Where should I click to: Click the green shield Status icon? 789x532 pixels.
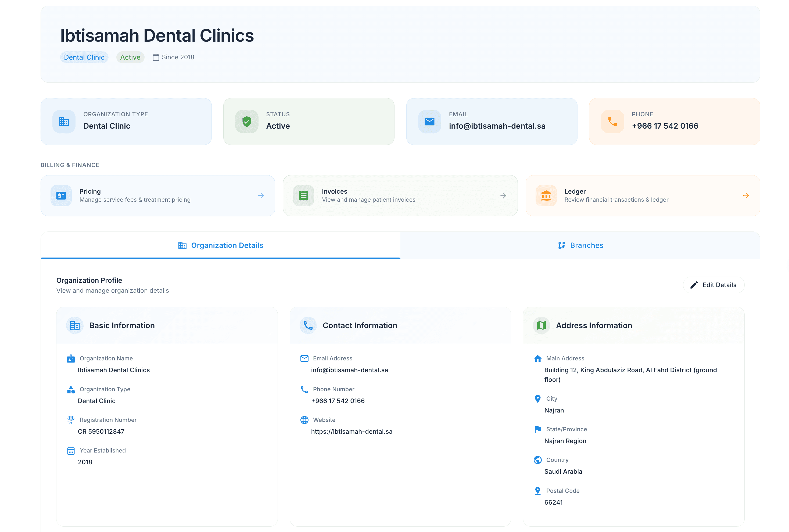pyautogui.click(x=247, y=121)
